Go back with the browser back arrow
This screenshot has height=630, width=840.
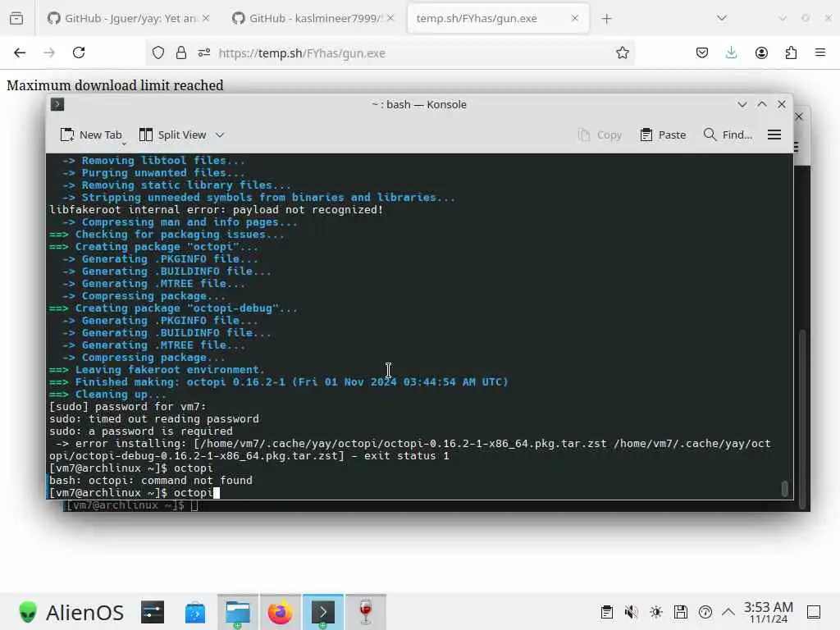(20, 52)
